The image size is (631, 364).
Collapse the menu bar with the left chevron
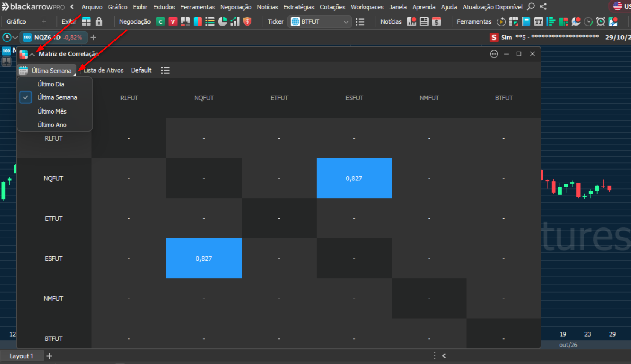pyautogui.click(x=72, y=7)
